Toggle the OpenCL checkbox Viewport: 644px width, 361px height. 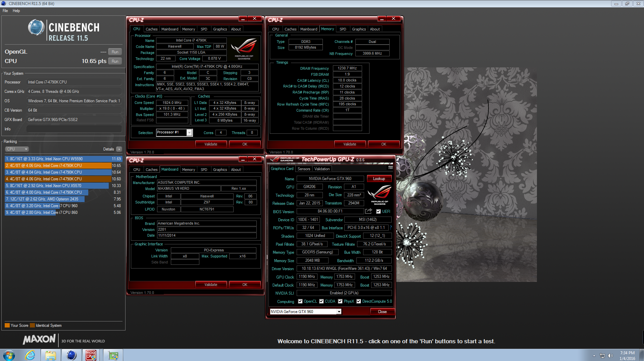pyautogui.click(x=300, y=301)
